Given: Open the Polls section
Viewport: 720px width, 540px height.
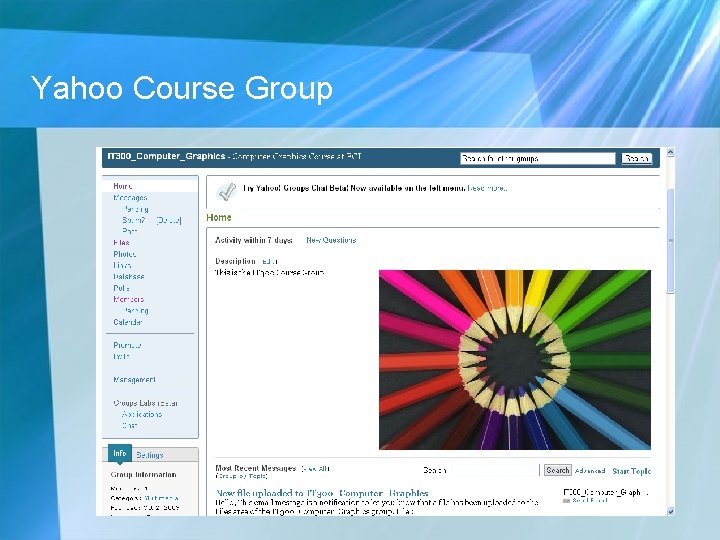Looking at the screenshot, I should tap(121, 288).
